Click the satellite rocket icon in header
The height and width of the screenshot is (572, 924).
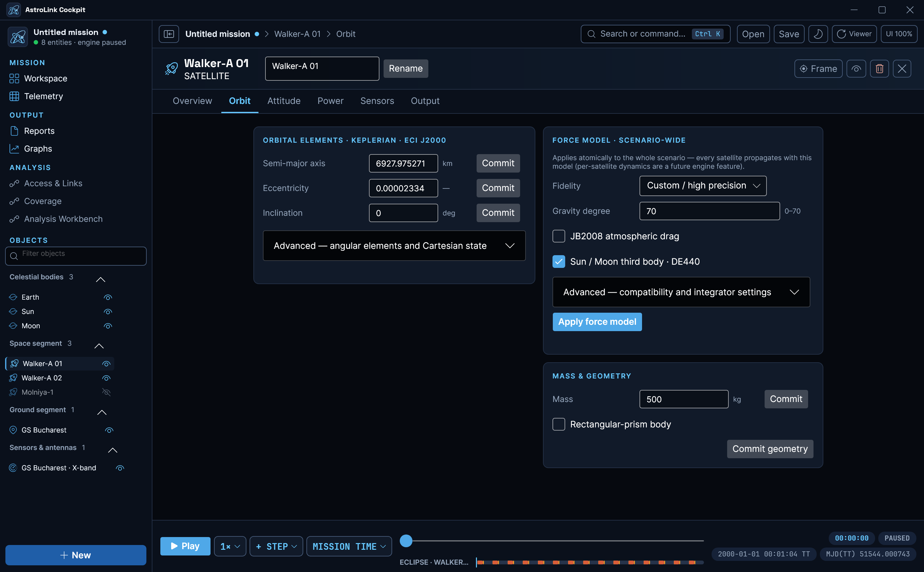pos(171,68)
